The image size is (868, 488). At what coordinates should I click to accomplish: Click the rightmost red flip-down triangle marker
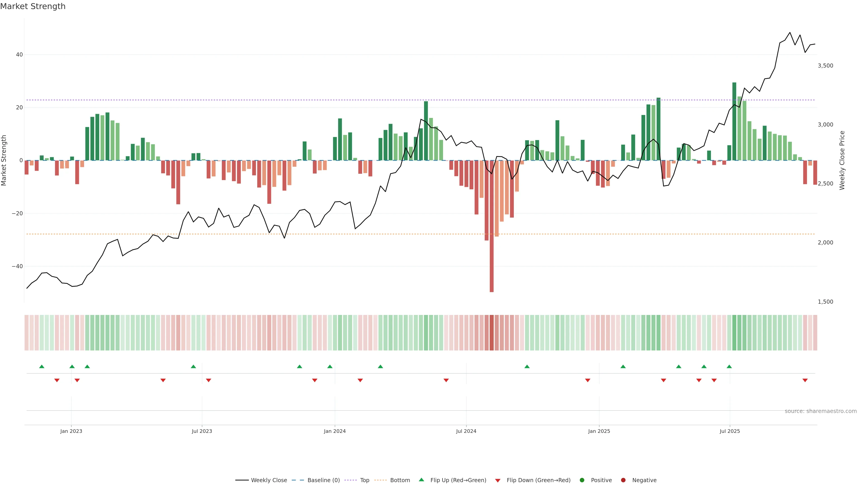coord(805,380)
